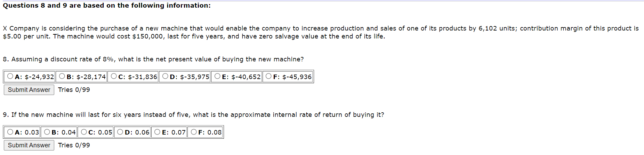Click the question 8 discount rate prompt
This screenshot has width=644, height=155.
click(x=153, y=59)
